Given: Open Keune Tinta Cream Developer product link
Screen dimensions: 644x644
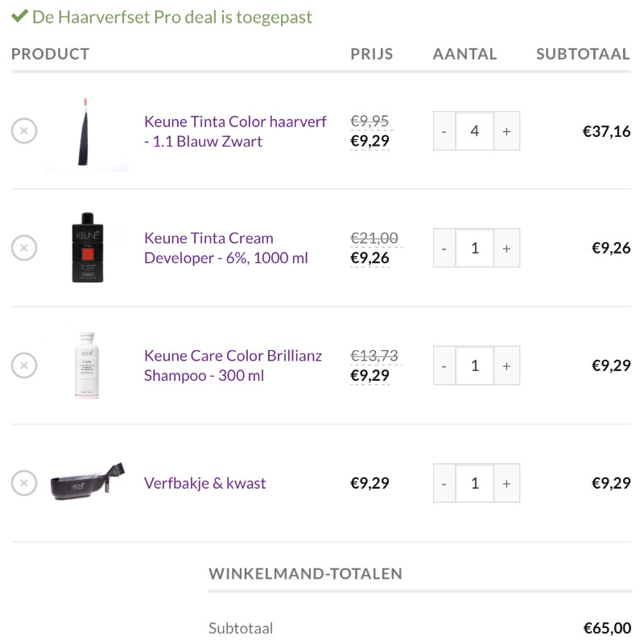Looking at the screenshot, I should [x=226, y=248].
